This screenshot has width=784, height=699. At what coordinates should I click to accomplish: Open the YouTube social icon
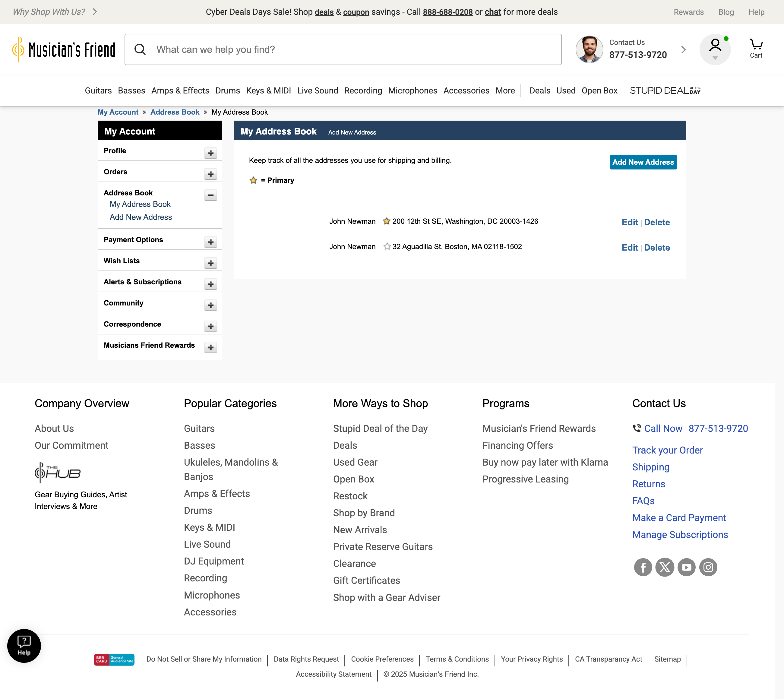coord(686,567)
